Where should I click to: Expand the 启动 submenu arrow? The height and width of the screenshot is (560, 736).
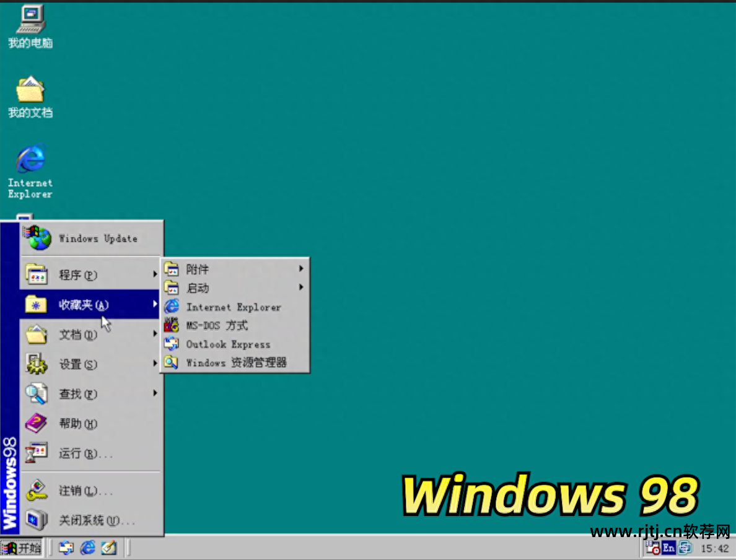pos(301,287)
